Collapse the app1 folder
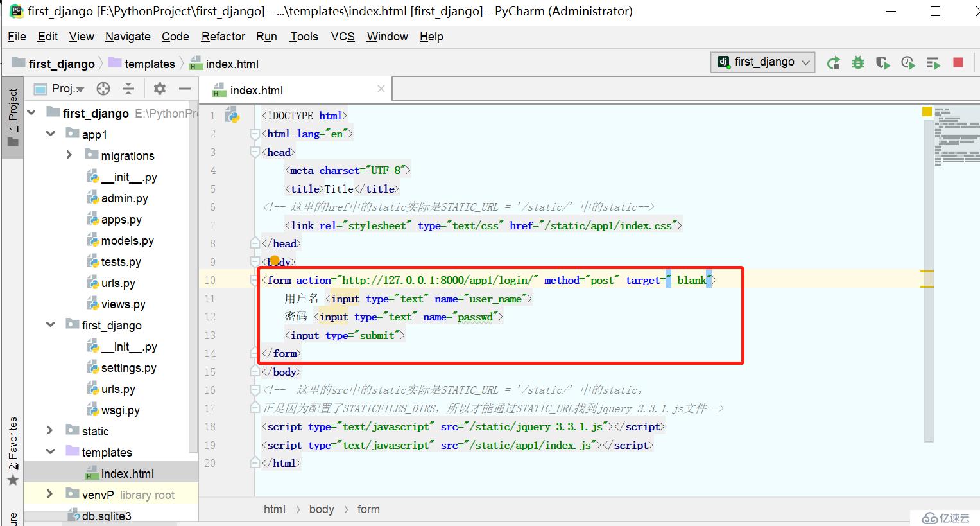The width and height of the screenshot is (980, 526). pyautogui.click(x=51, y=134)
